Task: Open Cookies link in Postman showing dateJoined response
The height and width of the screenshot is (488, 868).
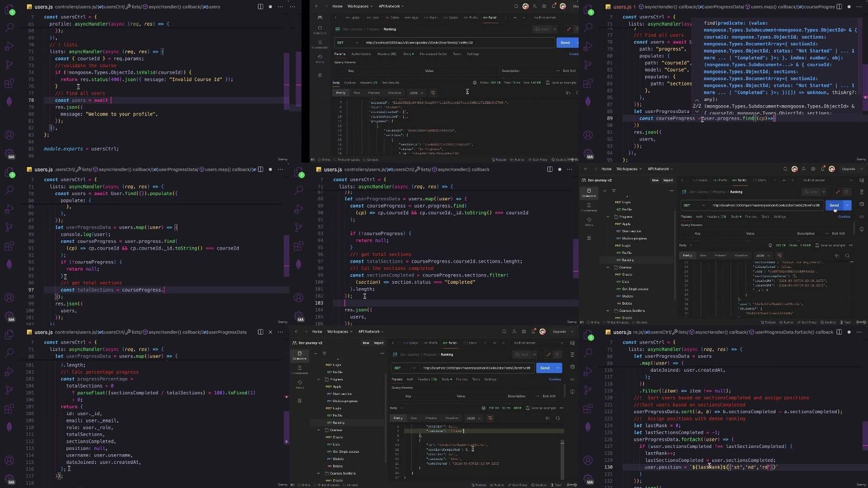Action: pyautogui.click(x=554, y=379)
